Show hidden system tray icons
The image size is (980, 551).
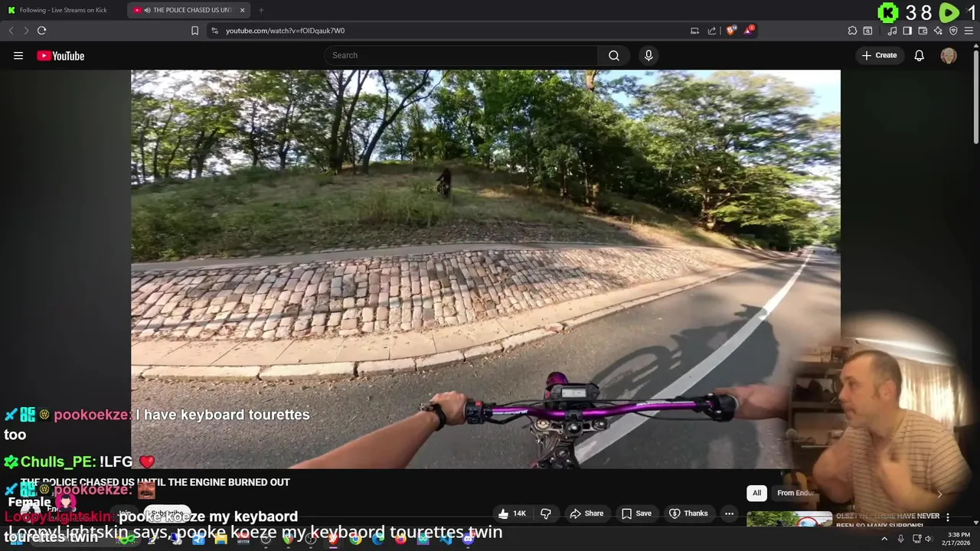click(x=884, y=539)
